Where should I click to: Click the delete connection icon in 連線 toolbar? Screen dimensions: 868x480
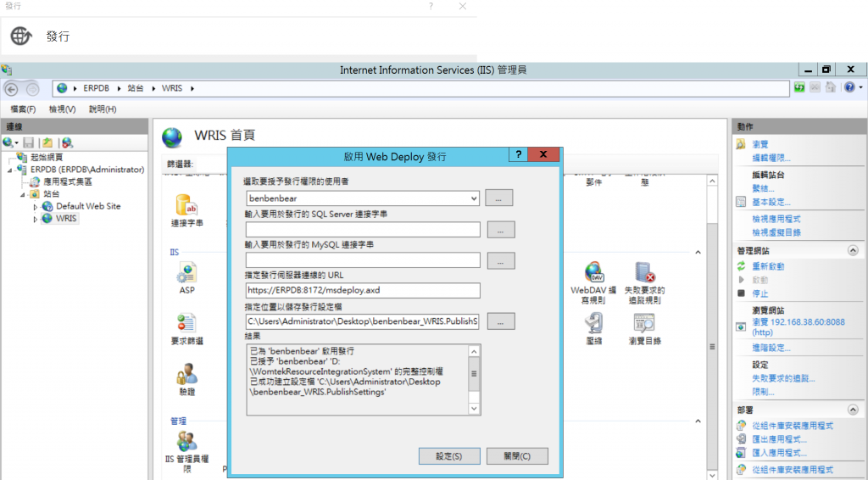point(68,142)
